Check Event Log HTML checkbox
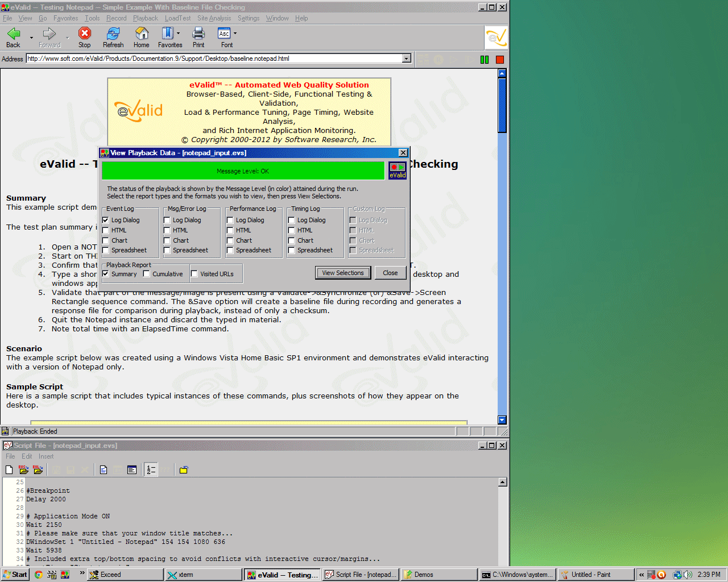 [x=106, y=230]
